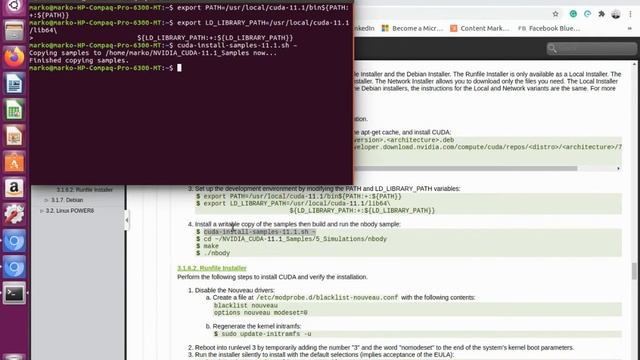640x360 pixels.
Task: Open the Extensions puzzle-piece menu
Action: click(x=601, y=14)
